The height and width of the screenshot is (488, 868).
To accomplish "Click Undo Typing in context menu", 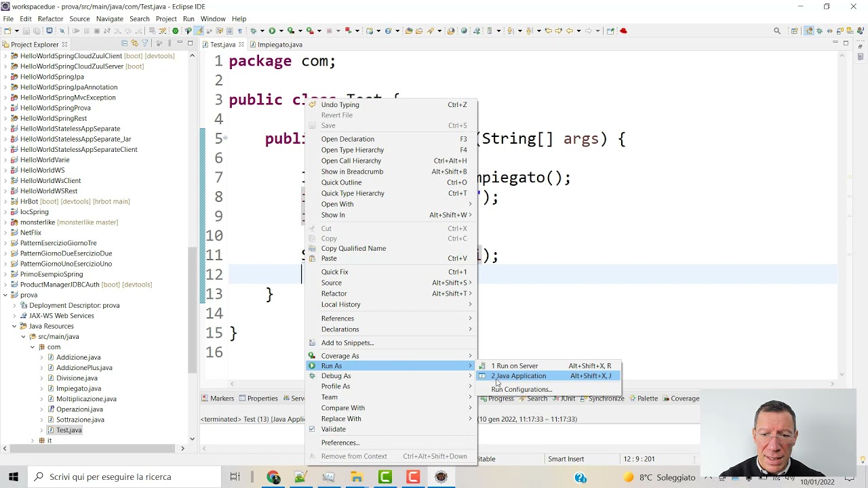I will coord(391,104).
